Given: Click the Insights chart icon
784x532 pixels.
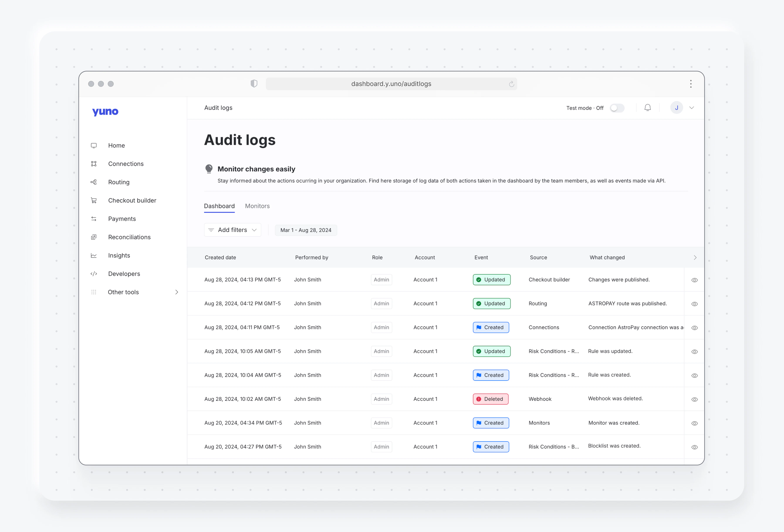Looking at the screenshot, I should tap(94, 255).
